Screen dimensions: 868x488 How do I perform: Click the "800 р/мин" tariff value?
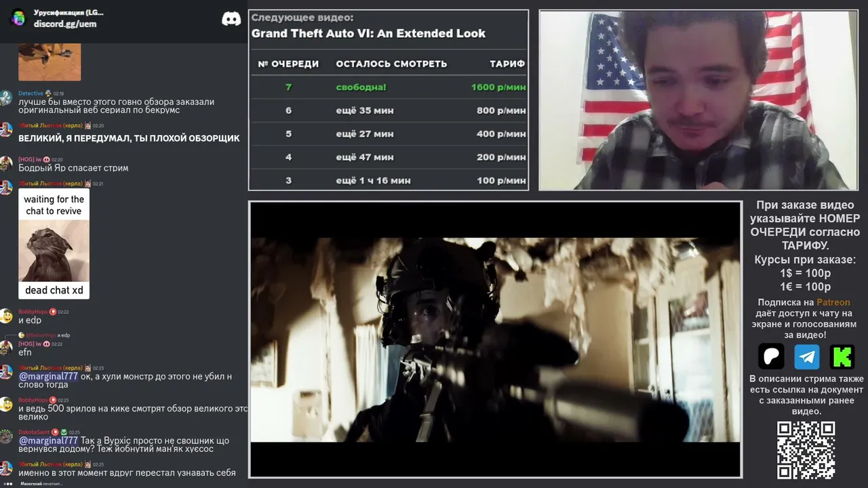pyautogui.click(x=501, y=110)
